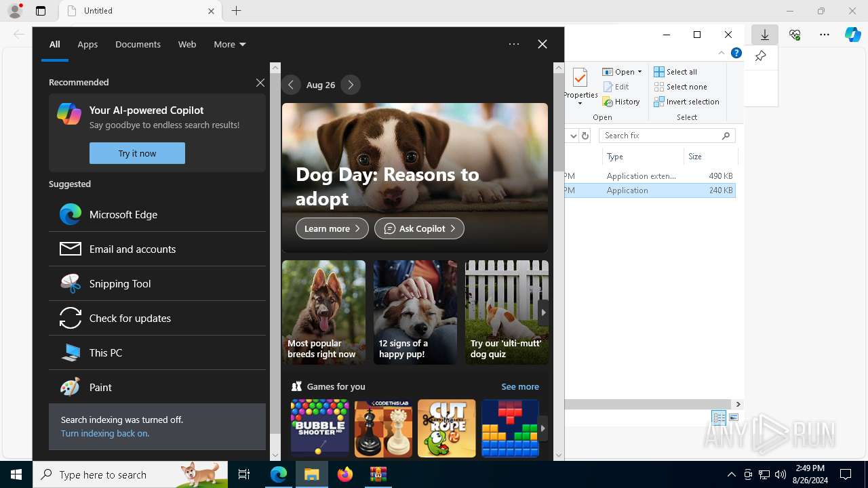
Task: Click Properties icon in Explorer ribbon
Action: point(580,78)
